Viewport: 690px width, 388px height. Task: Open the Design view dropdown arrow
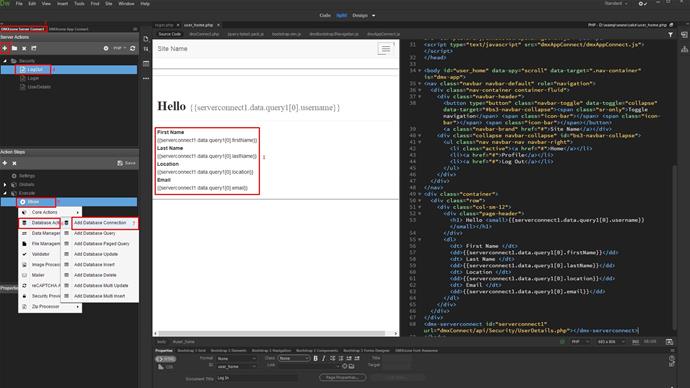pos(374,15)
